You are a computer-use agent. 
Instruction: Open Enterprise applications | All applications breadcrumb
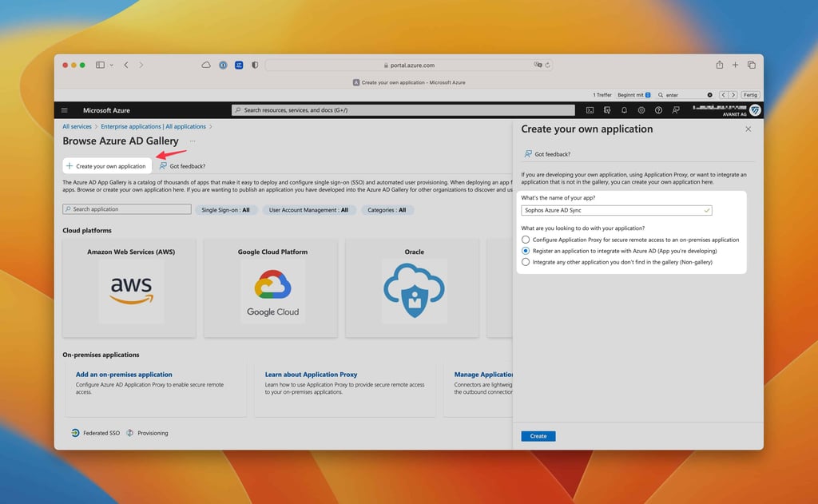[x=153, y=126]
